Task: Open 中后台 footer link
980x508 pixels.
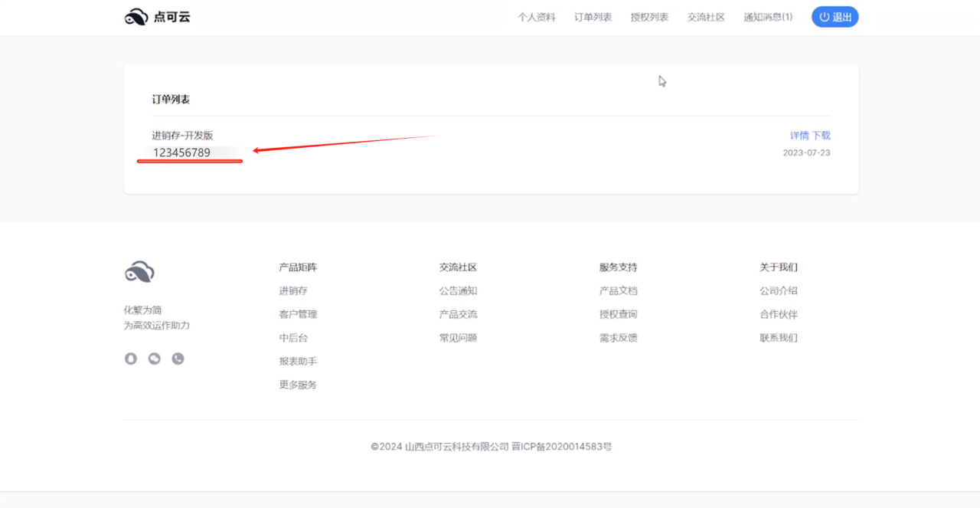Action: [x=293, y=338]
